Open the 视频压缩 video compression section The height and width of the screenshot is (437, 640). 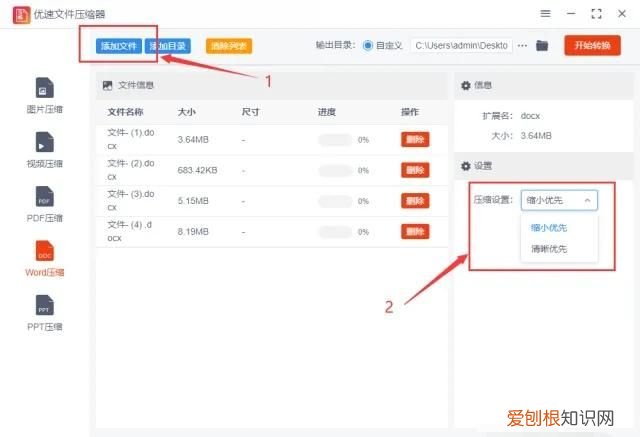coord(44,150)
